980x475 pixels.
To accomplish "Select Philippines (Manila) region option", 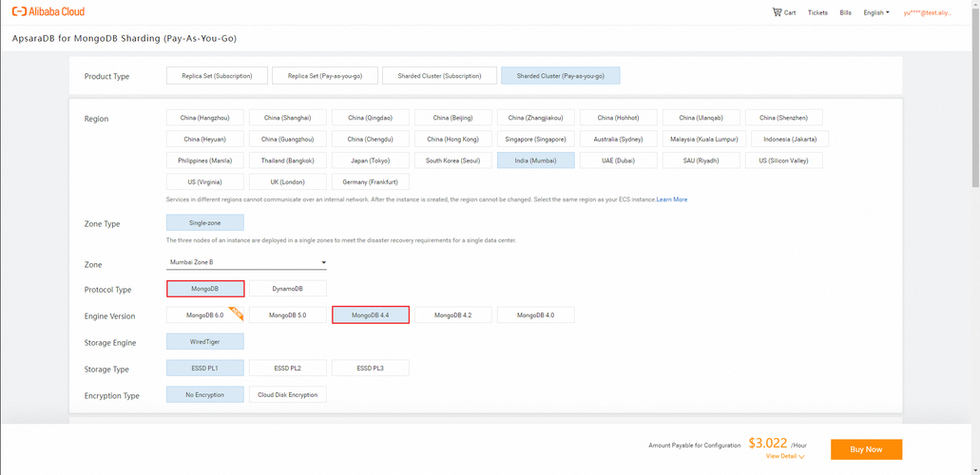I will coord(205,161).
